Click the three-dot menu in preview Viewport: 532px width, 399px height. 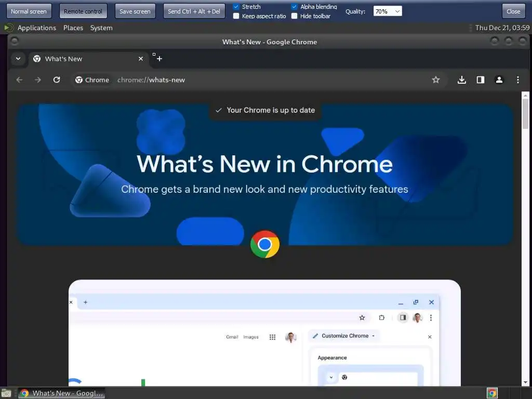(431, 317)
